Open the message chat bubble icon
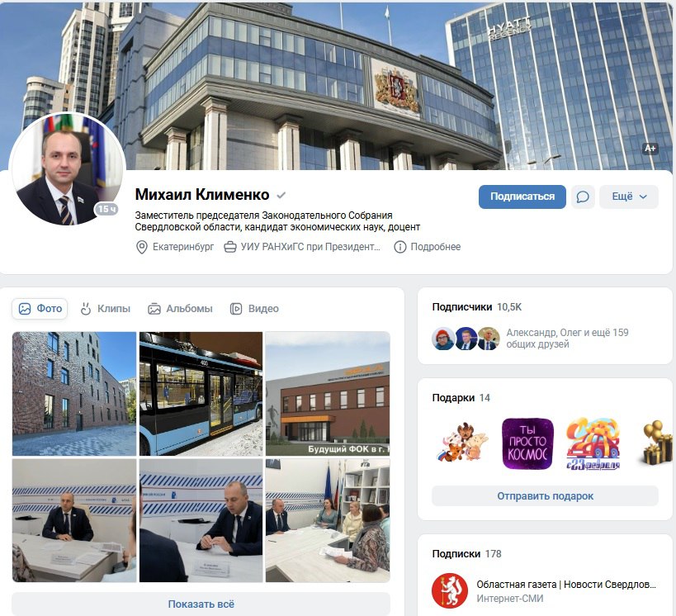The image size is (676, 616). click(583, 197)
